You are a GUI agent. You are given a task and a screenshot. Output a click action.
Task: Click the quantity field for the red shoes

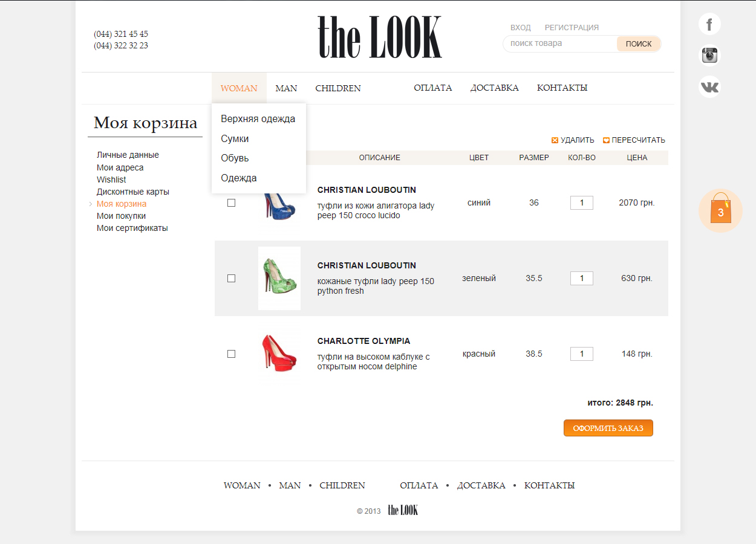pos(582,354)
